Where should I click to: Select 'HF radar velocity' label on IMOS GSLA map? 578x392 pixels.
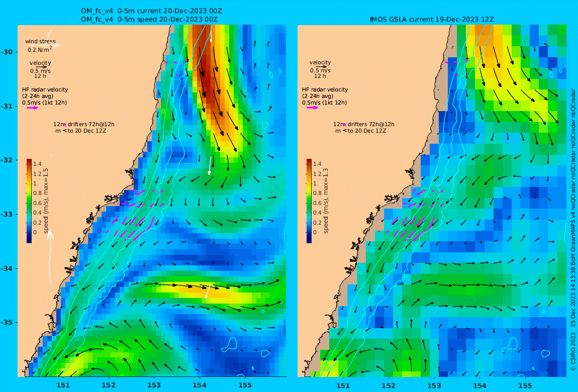(325, 89)
